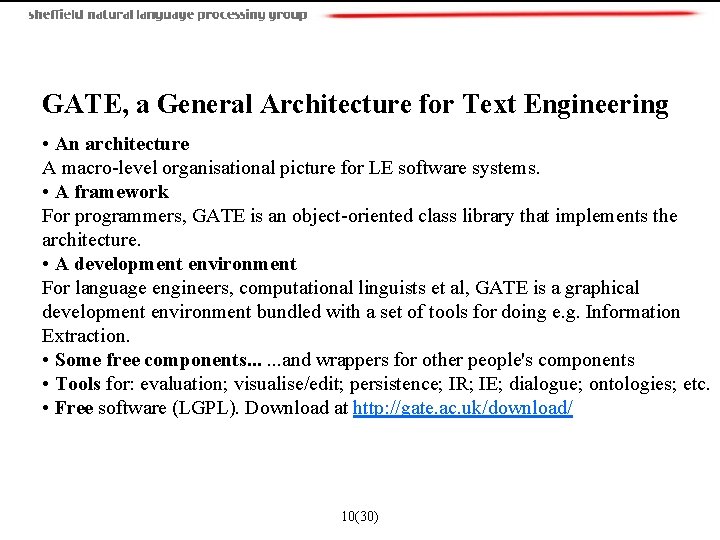Open the gate.ac.uk/download link
The height and width of the screenshot is (540, 720).
[x=462, y=408]
